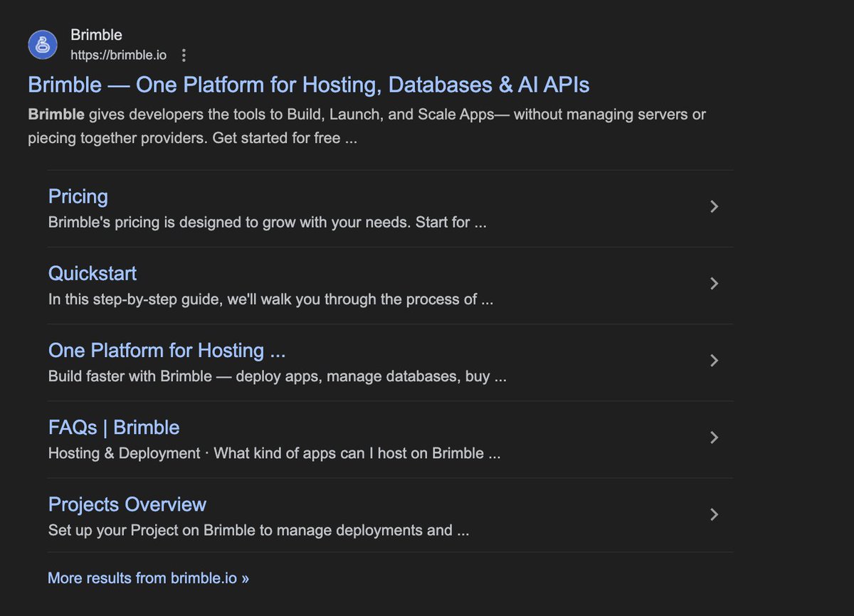The image size is (854, 616).
Task: Open the One Platform for Hosting sitelink
Action: 167,351
